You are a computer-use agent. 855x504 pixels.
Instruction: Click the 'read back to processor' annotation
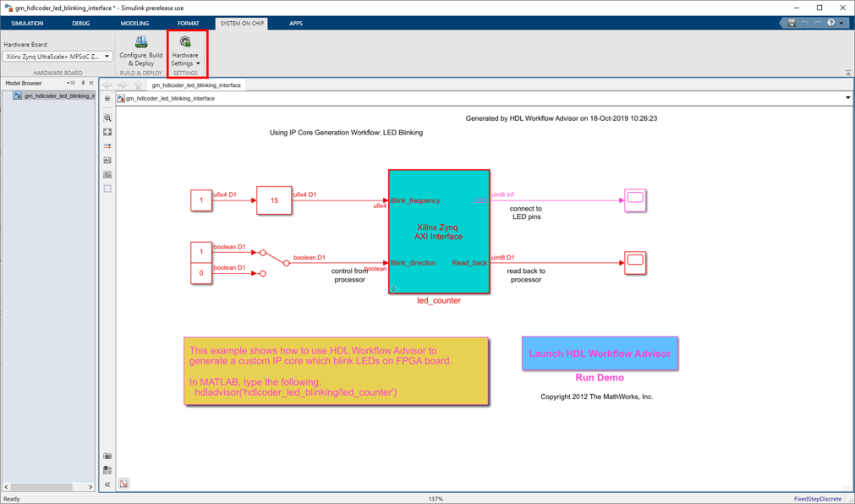pyautogui.click(x=526, y=276)
